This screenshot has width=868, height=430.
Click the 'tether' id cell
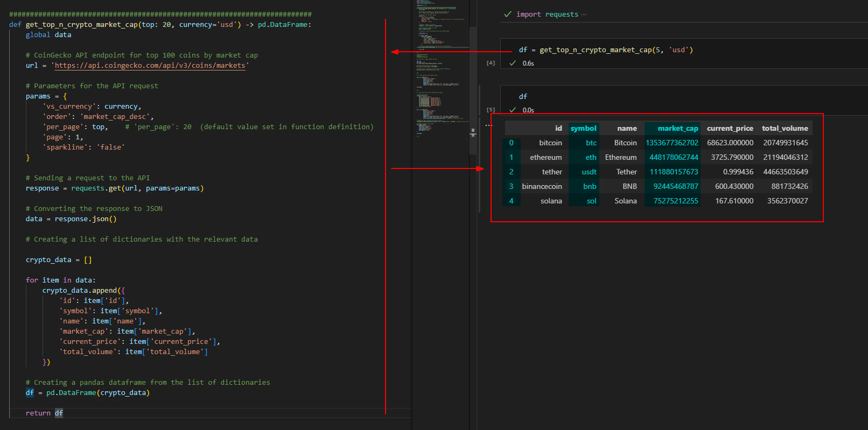tap(552, 172)
